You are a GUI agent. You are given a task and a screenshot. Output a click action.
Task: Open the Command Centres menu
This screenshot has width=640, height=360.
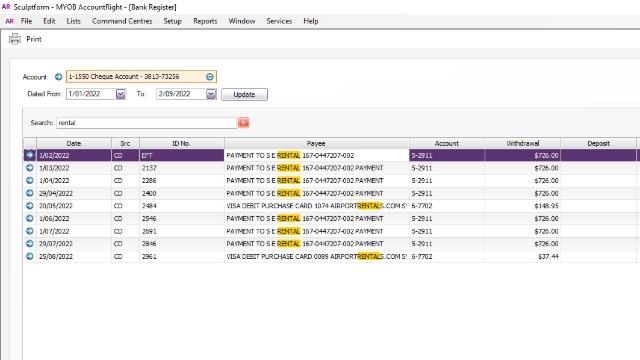[x=122, y=21]
